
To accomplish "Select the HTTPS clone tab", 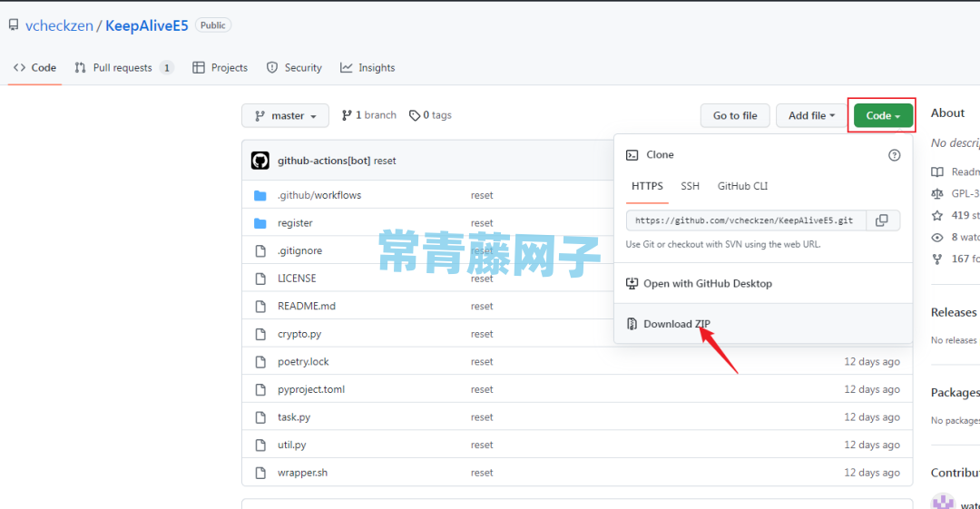I will click(647, 186).
